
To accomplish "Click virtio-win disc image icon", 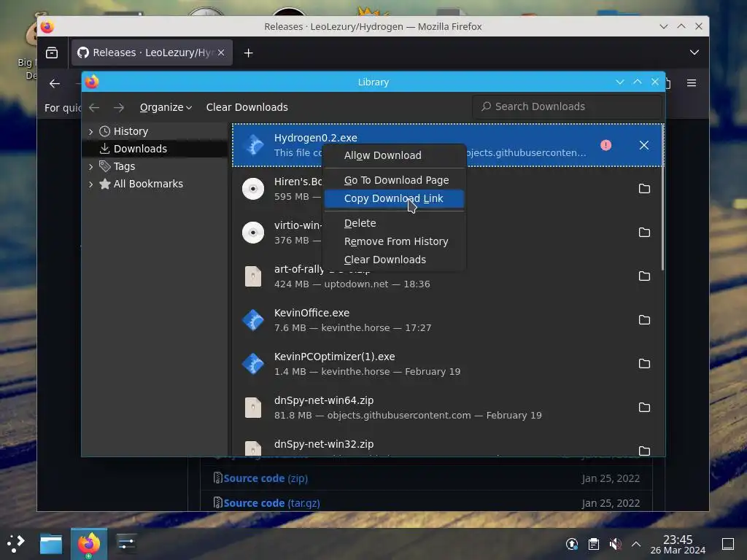I will pos(253,233).
